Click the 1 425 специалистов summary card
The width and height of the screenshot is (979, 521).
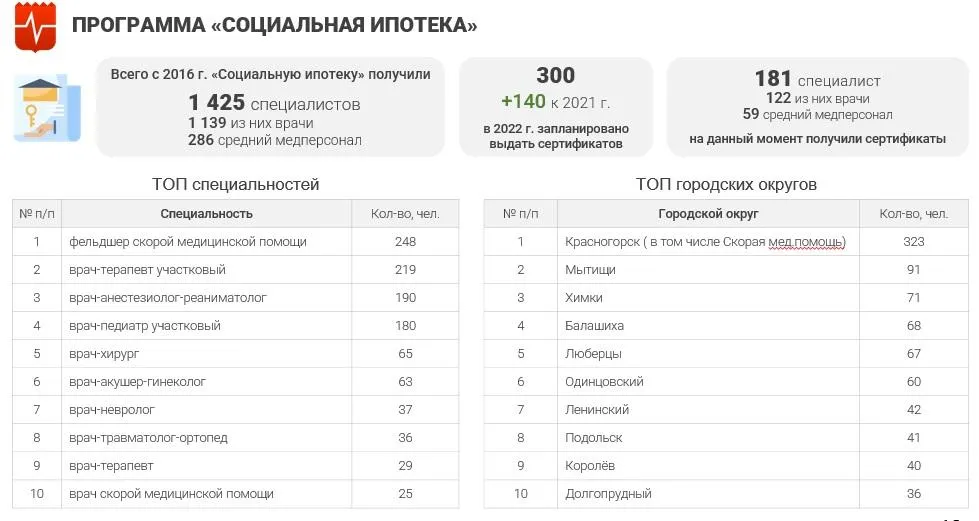pyautogui.click(x=270, y=107)
